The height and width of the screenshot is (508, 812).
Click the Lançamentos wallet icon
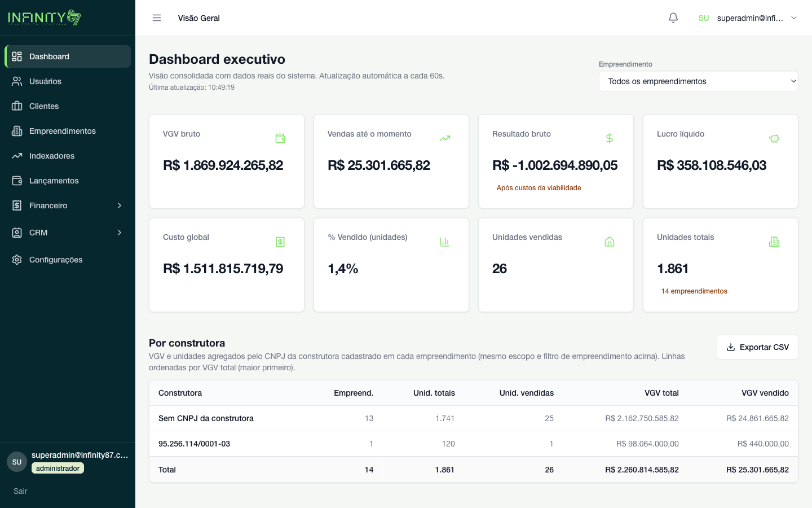point(17,181)
